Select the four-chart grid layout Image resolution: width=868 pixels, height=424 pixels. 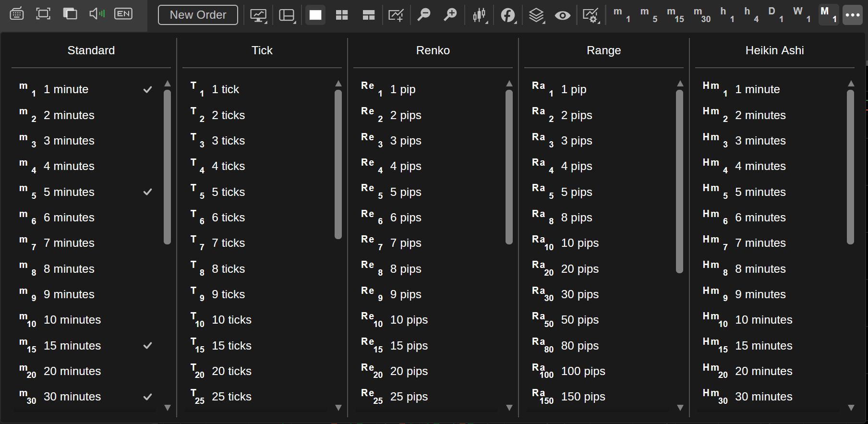tap(342, 15)
